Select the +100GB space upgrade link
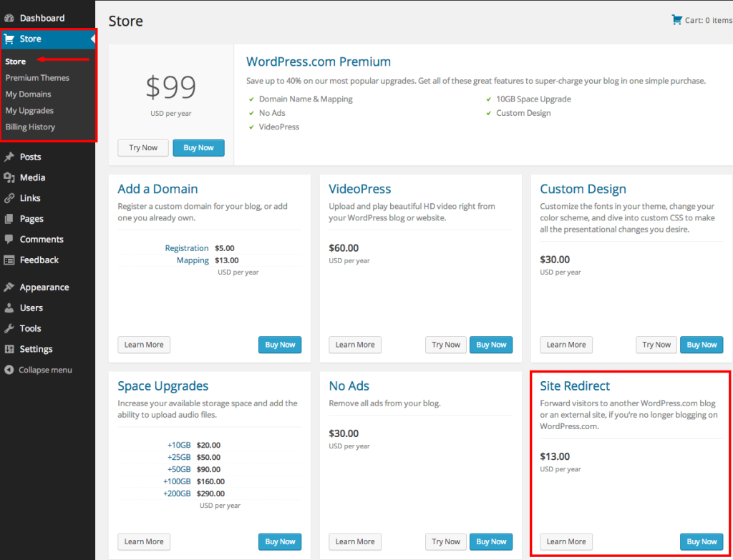The height and width of the screenshot is (560, 733). click(x=177, y=482)
